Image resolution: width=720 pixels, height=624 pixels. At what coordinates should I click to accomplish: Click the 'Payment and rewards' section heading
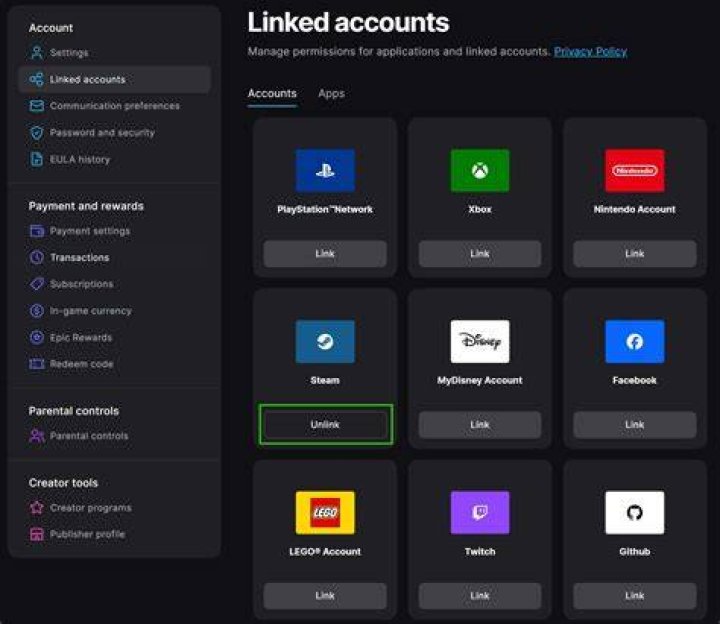tap(86, 206)
